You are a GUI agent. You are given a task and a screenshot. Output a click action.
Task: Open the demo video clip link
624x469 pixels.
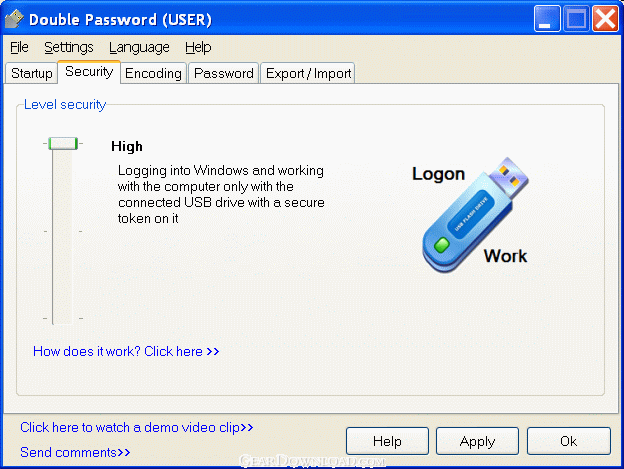tap(136, 427)
